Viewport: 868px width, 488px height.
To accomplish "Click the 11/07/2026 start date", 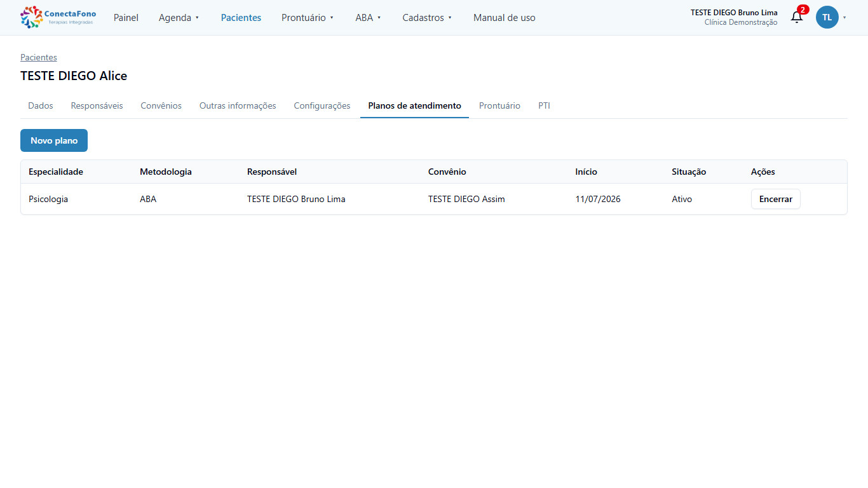I will [598, 199].
